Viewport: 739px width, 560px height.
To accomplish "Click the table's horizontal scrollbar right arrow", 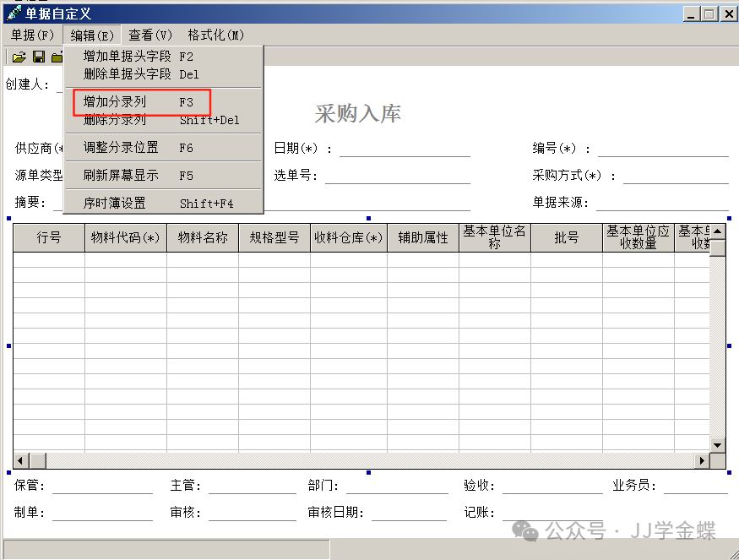I will [x=701, y=460].
